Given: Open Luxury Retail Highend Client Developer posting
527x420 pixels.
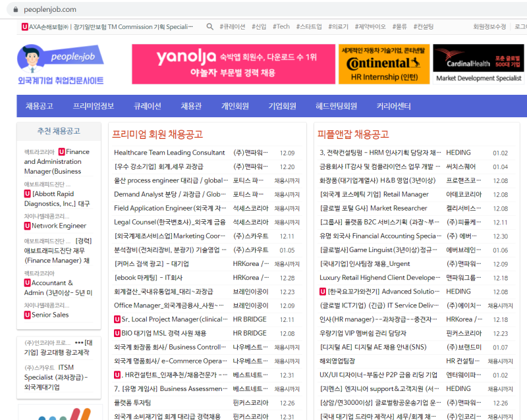Looking at the screenshot, I should [x=380, y=278].
